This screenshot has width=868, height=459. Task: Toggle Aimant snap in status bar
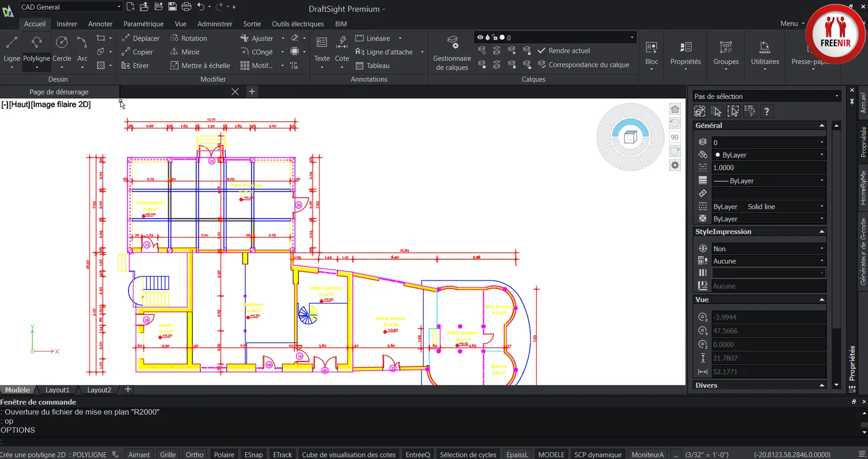coord(139,455)
